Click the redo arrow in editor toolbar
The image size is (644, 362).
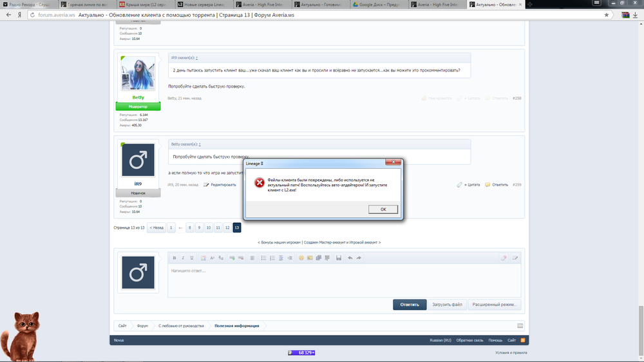pos(359,258)
